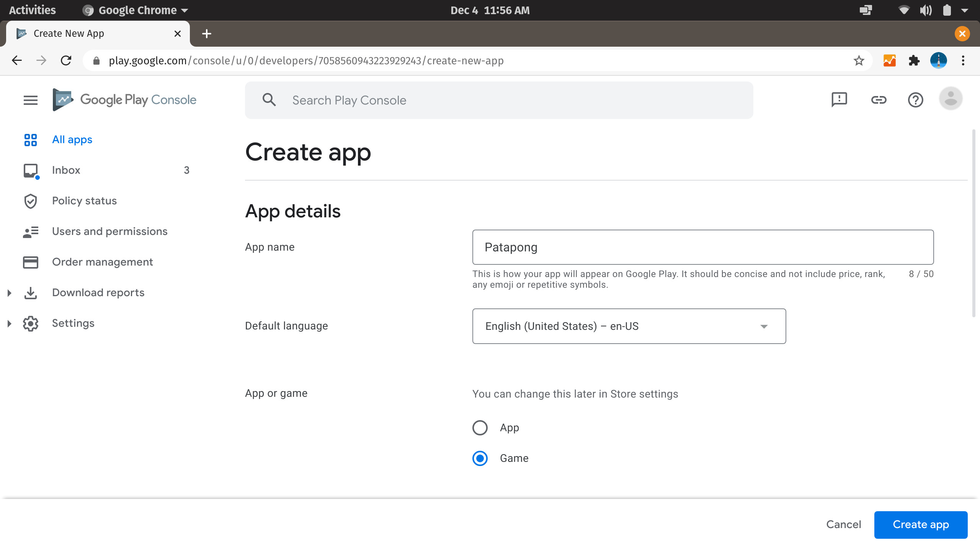Viewport: 980px width, 551px height.
Task: Open the Chrome three-dot menu
Action: pyautogui.click(x=963, y=60)
